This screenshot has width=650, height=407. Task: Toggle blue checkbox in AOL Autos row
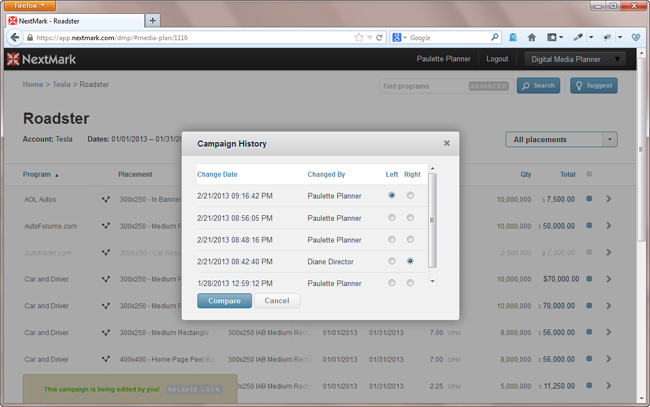coord(589,199)
